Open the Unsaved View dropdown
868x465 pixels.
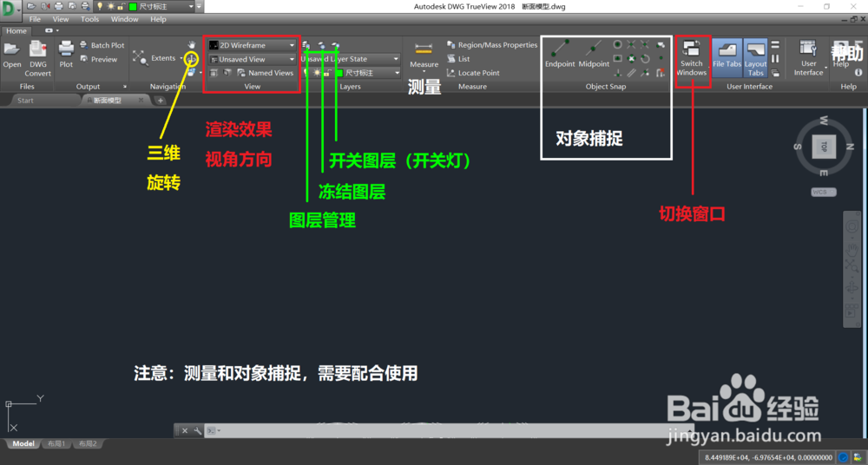[x=252, y=59]
